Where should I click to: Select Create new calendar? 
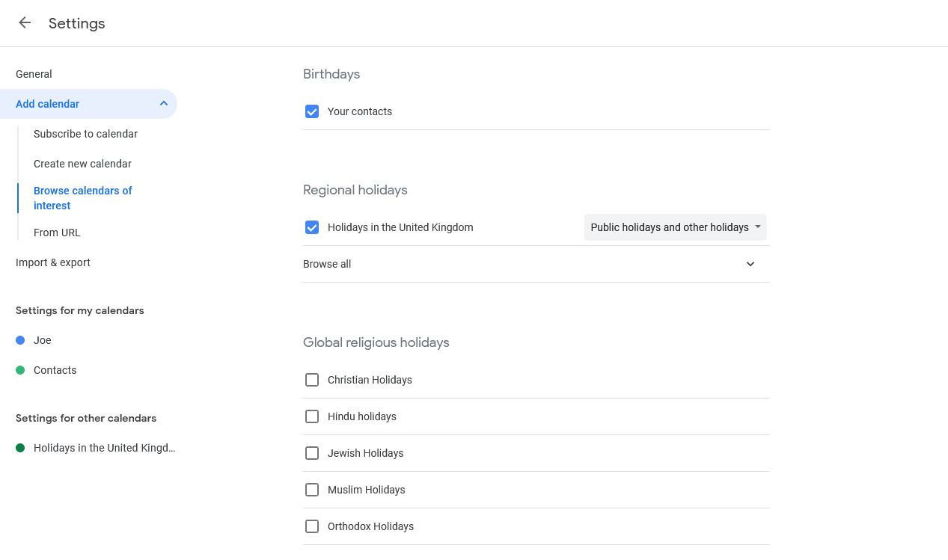click(82, 164)
